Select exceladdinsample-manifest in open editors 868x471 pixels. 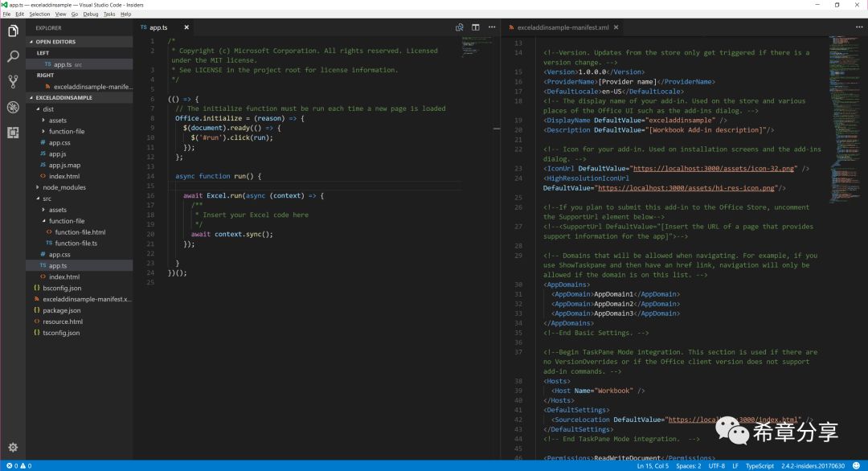click(79, 86)
